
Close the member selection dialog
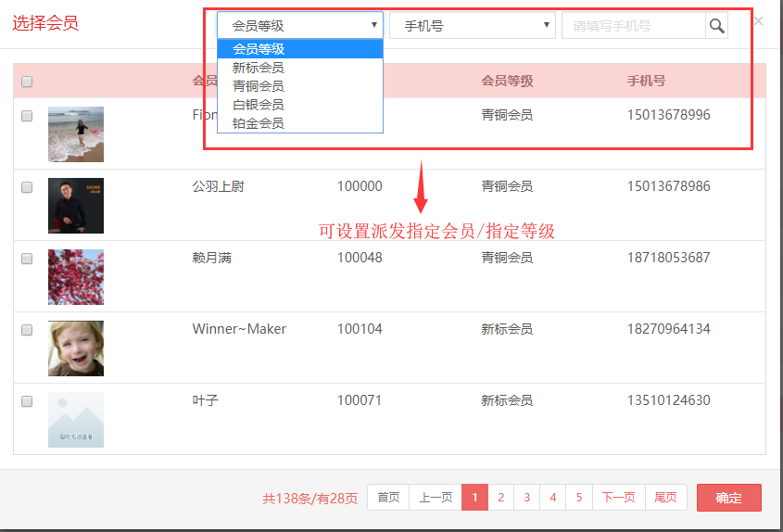pos(758,20)
